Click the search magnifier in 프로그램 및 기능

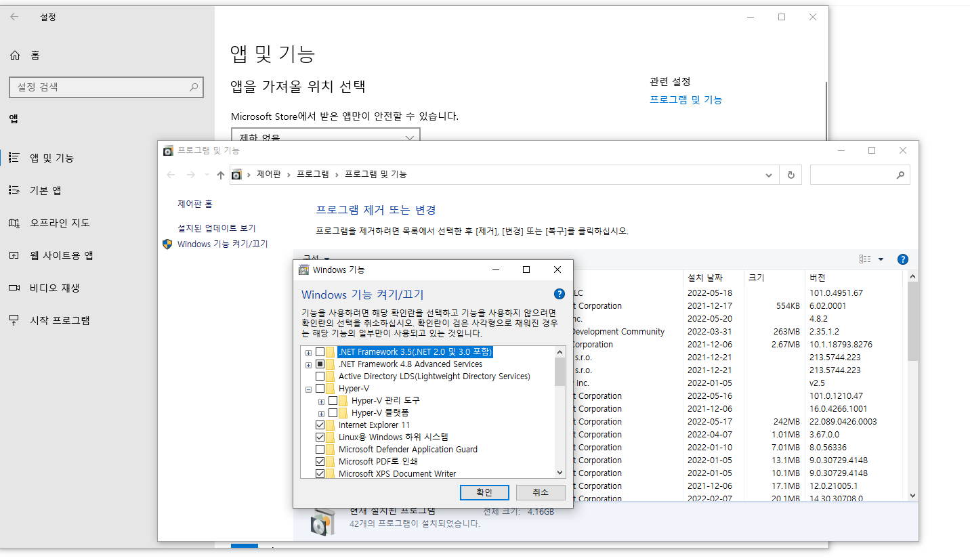[x=900, y=175]
